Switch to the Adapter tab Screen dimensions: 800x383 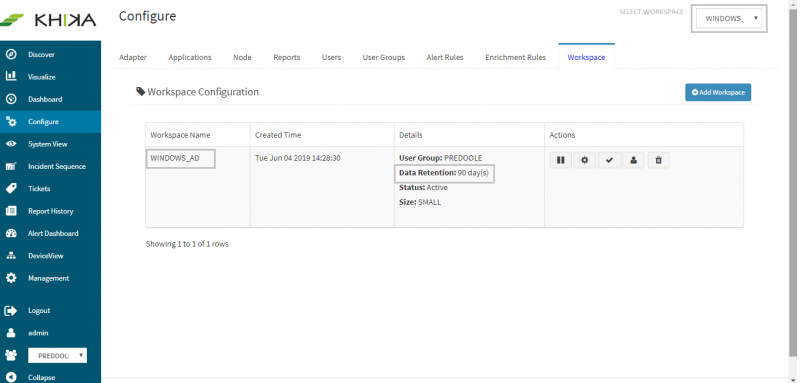pyautogui.click(x=133, y=57)
